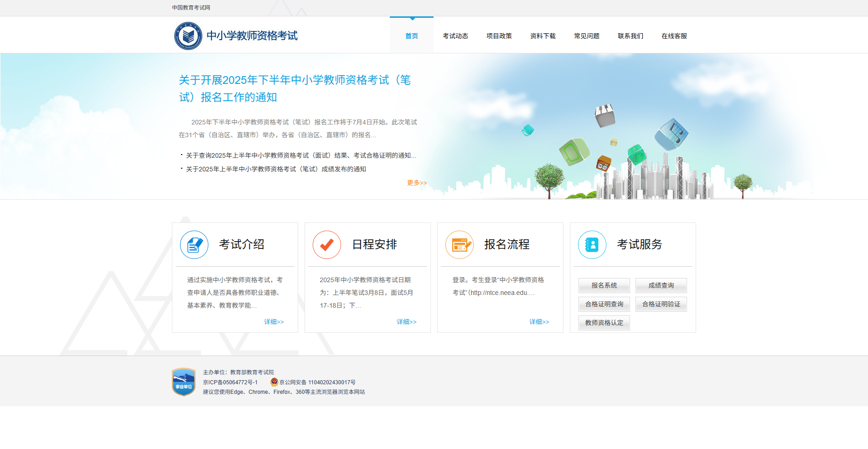Select 常见问题 in the navigation bar
Screen dimensions: 868x449
(586, 36)
